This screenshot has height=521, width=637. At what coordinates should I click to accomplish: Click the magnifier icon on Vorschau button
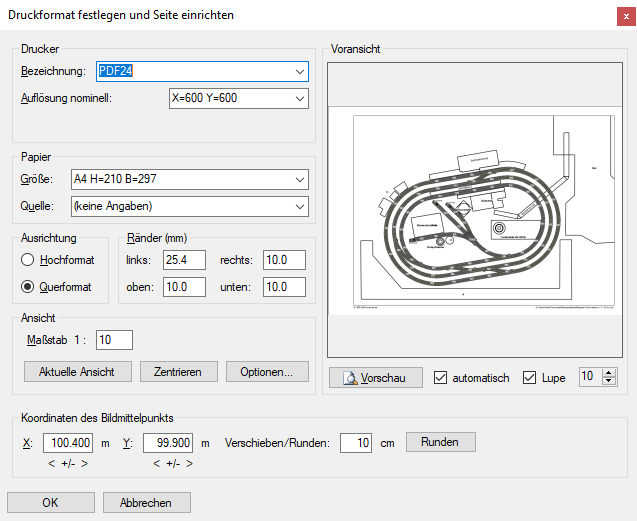tap(350, 378)
